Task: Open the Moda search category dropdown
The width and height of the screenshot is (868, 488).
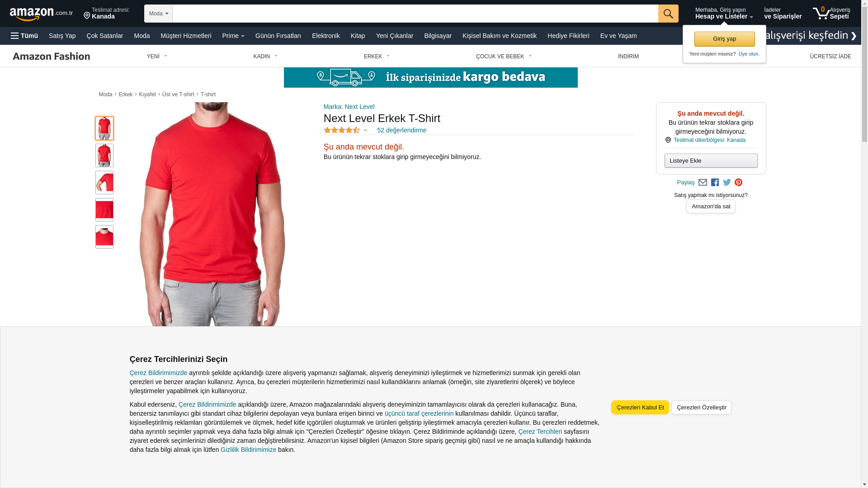Action: [x=158, y=14]
